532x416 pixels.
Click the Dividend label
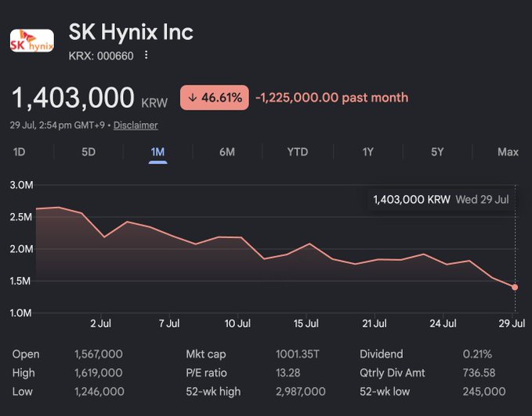382,354
